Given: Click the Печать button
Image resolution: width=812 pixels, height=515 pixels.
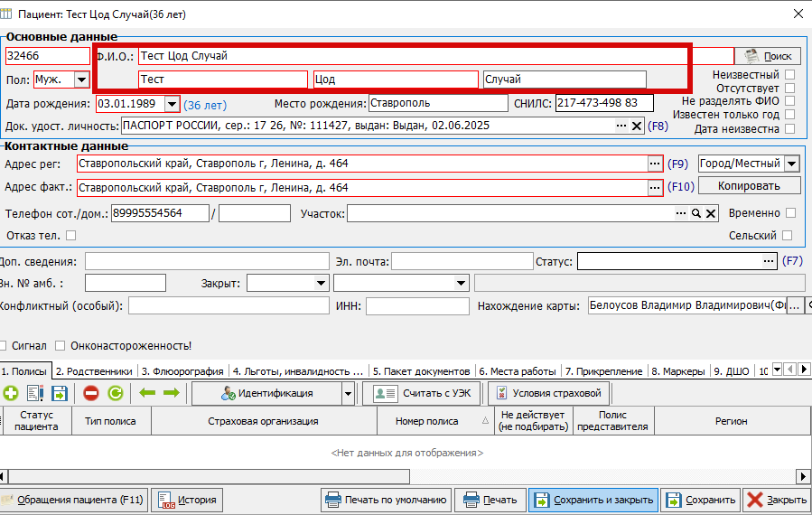Looking at the screenshot, I should point(490,500).
